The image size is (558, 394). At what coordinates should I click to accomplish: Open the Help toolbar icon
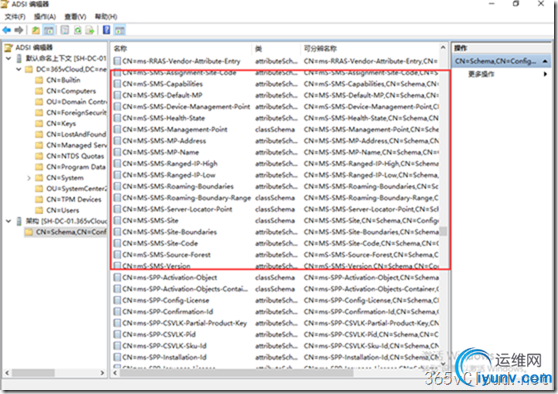pyautogui.click(x=106, y=30)
